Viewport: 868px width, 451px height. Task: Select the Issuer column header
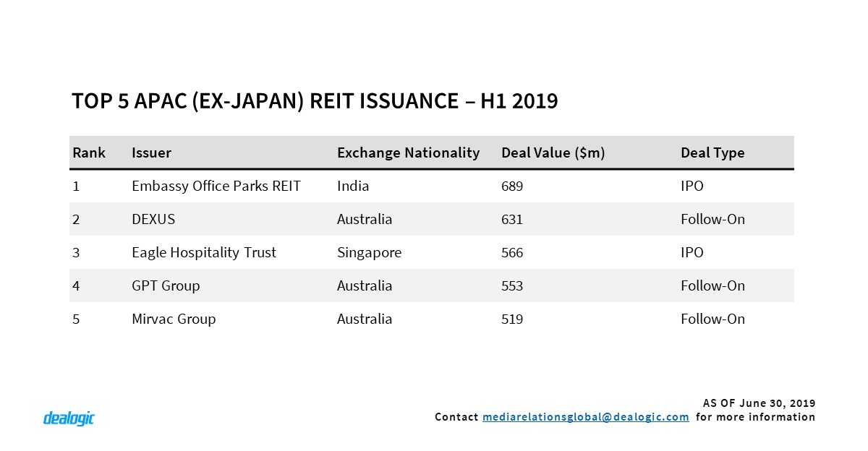(151, 153)
